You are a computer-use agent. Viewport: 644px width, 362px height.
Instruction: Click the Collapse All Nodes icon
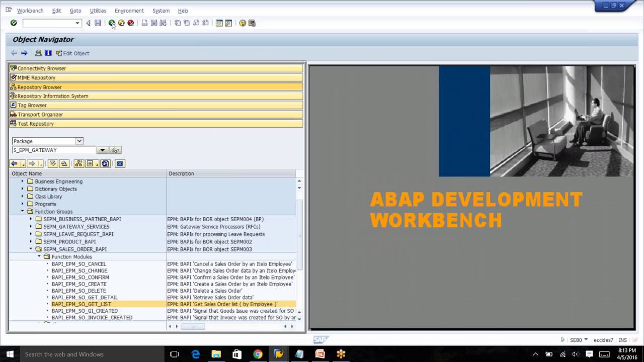pyautogui.click(x=64, y=163)
